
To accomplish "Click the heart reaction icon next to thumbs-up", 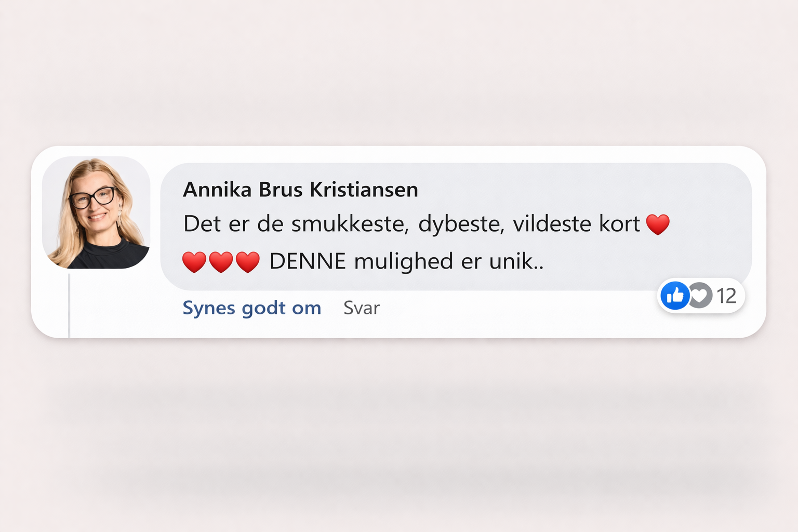I will pyautogui.click(x=700, y=296).
